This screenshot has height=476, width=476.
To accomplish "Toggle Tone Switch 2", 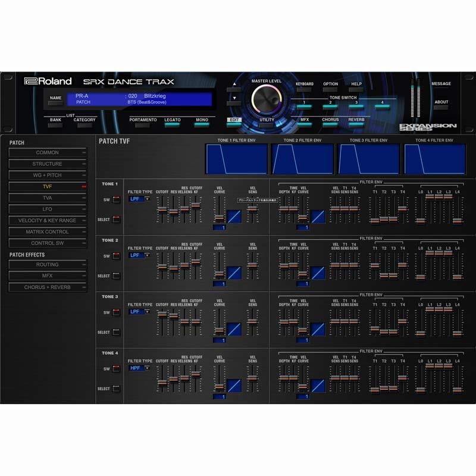I will point(330,107).
